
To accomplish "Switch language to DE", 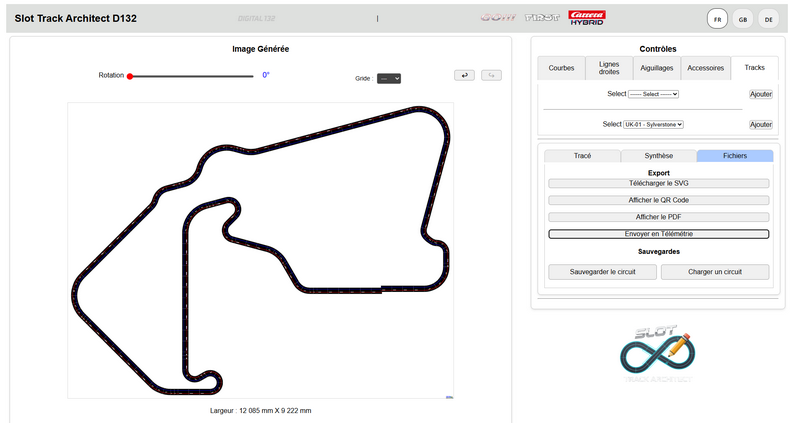I will (768, 19).
